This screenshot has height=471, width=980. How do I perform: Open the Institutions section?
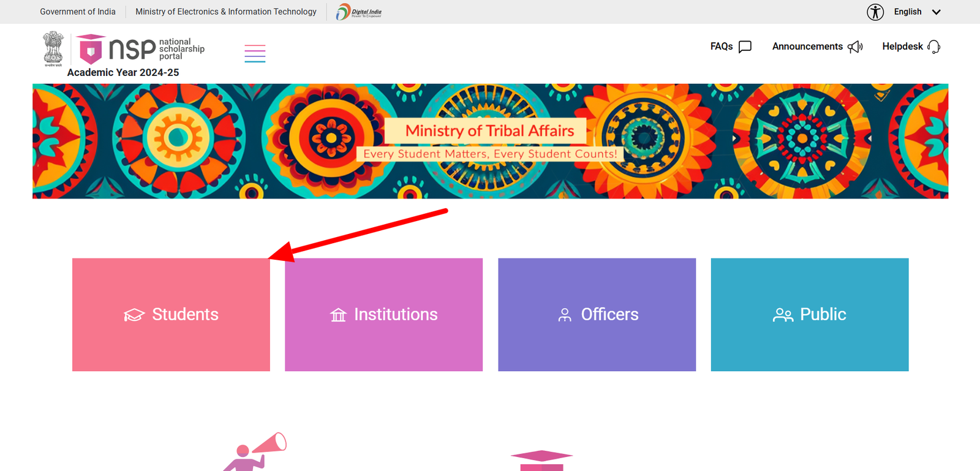click(384, 315)
